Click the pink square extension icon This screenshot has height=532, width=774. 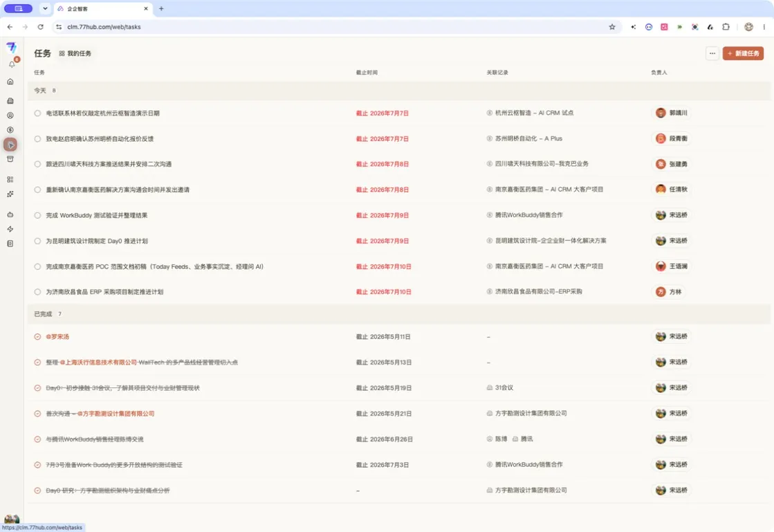click(x=665, y=27)
